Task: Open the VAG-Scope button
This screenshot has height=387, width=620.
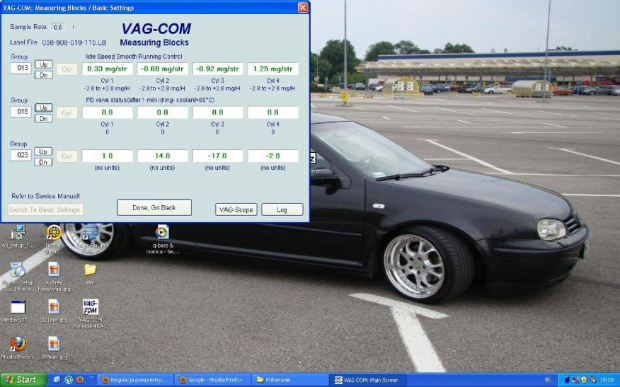Action: point(236,210)
